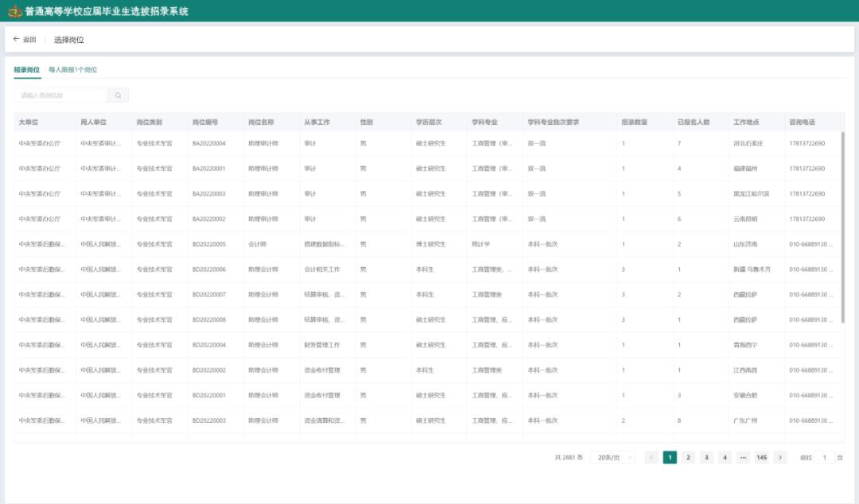Select the row with position code BA20220004
This screenshot has height=504, width=859.
[209, 144]
